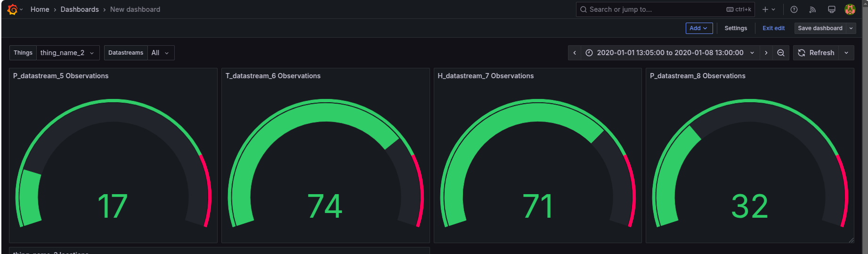Viewport: 868px width, 254px height.
Task: Click Home in the breadcrumb
Action: (x=40, y=9)
